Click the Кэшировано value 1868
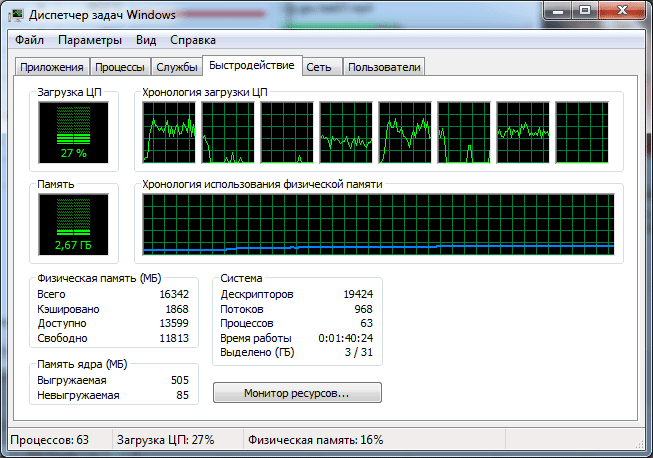 [177, 309]
